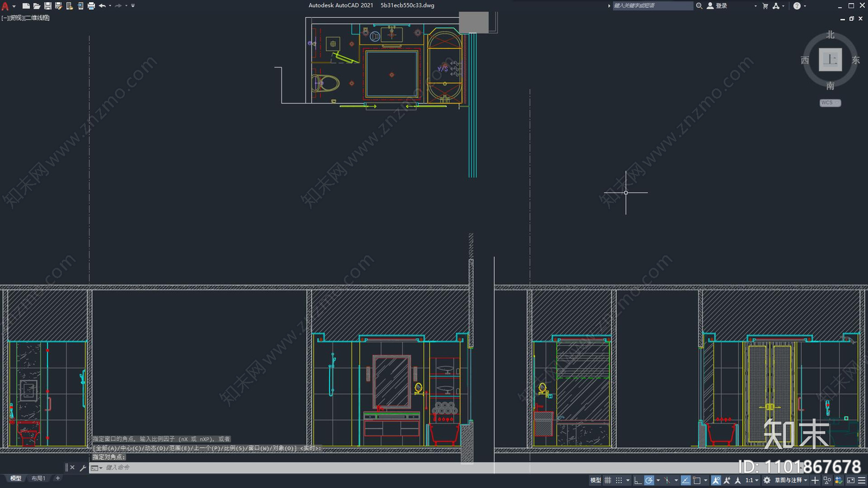Switch to the 布局1 layout tab
868x488 pixels.
38,478
